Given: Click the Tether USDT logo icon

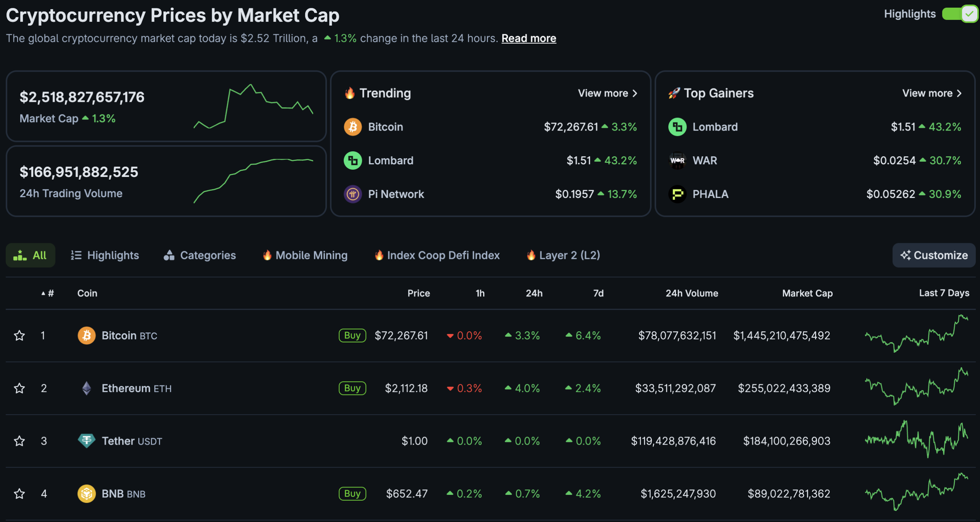Looking at the screenshot, I should click(87, 441).
